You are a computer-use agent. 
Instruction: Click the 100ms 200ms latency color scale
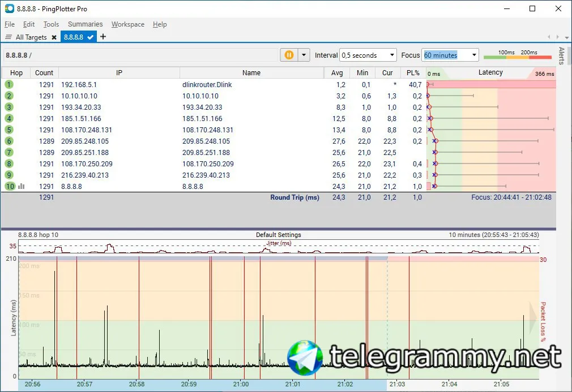pyautogui.click(x=518, y=55)
